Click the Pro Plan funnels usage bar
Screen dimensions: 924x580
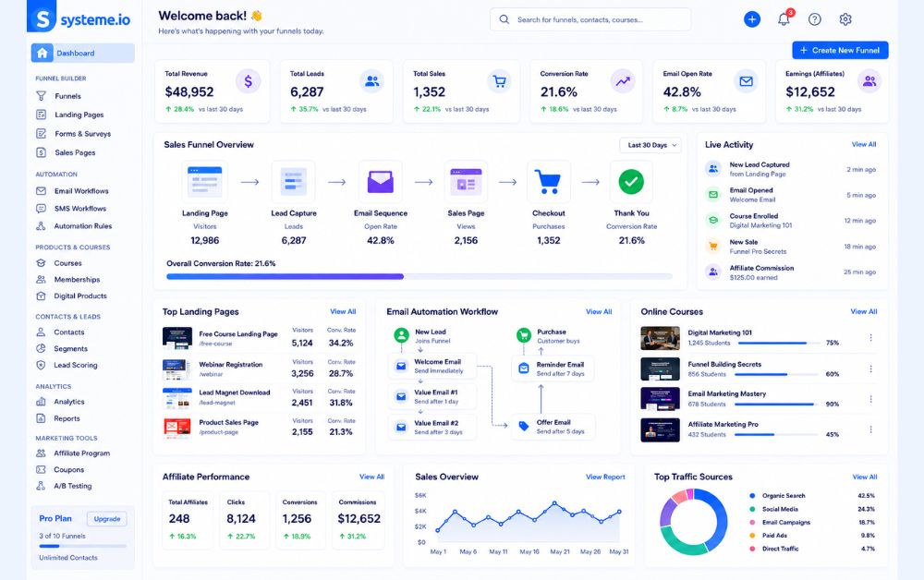pyautogui.click(x=82, y=546)
